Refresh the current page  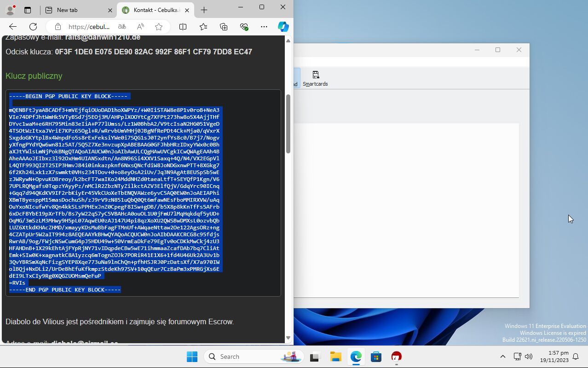coord(33,27)
